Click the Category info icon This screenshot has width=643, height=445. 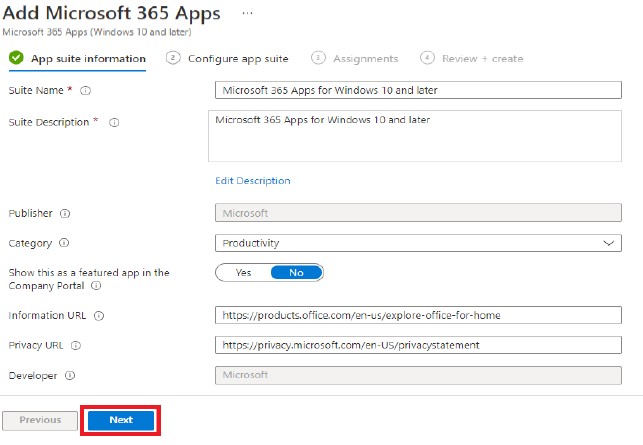pos(64,243)
